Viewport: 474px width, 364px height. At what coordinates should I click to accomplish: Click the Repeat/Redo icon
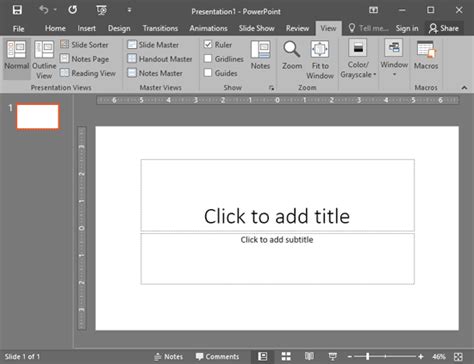point(73,10)
